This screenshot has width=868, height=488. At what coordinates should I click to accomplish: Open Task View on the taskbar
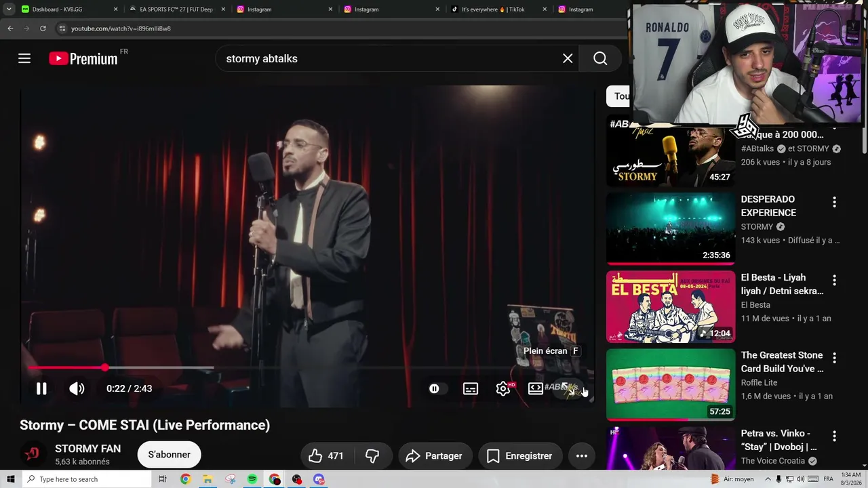click(163, 479)
